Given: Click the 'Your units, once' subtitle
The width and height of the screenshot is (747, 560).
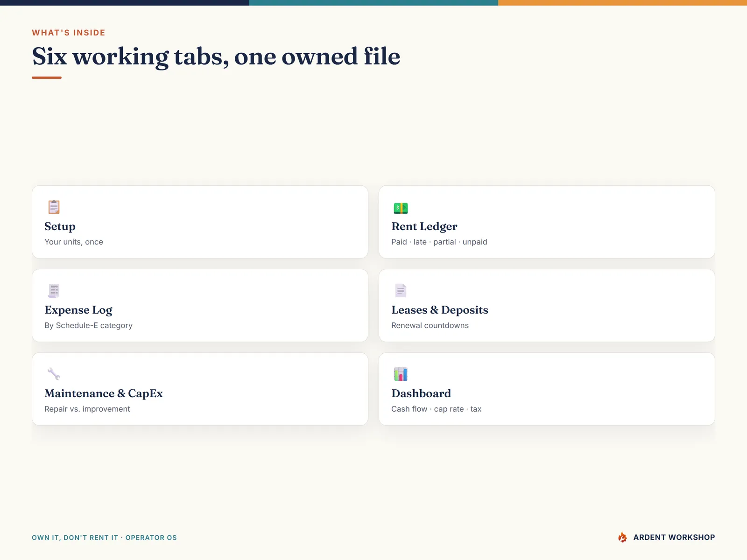Looking at the screenshot, I should point(74,242).
